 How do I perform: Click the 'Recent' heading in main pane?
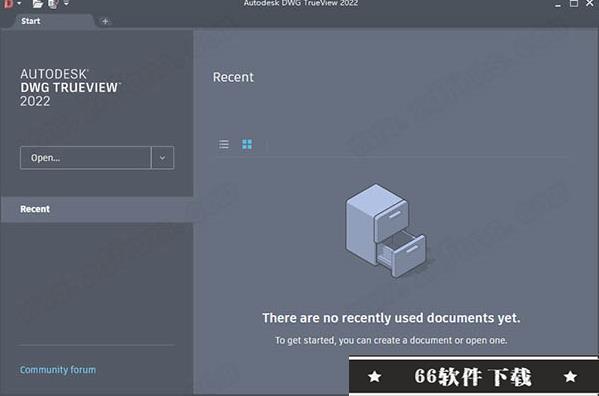(x=233, y=77)
